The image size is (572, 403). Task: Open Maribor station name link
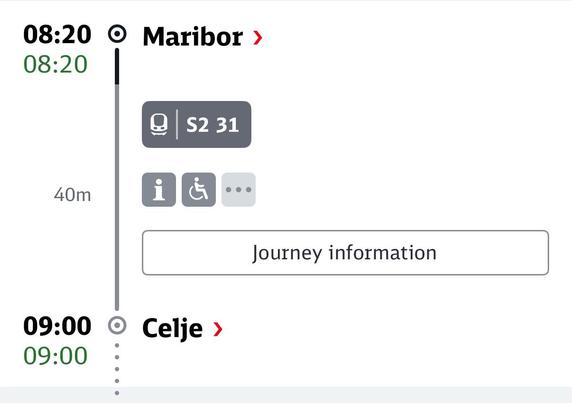tap(193, 37)
